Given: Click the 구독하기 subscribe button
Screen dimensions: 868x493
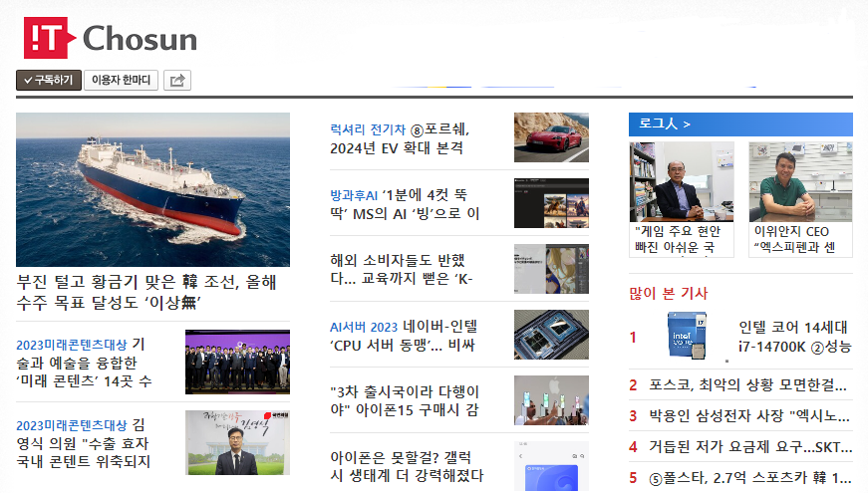Looking at the screenshot, I should click(x=49, y=81).
